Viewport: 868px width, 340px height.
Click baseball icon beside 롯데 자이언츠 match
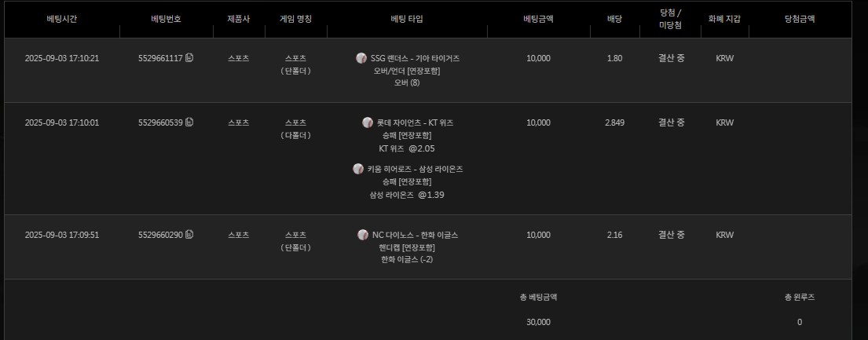pos(368,122)
